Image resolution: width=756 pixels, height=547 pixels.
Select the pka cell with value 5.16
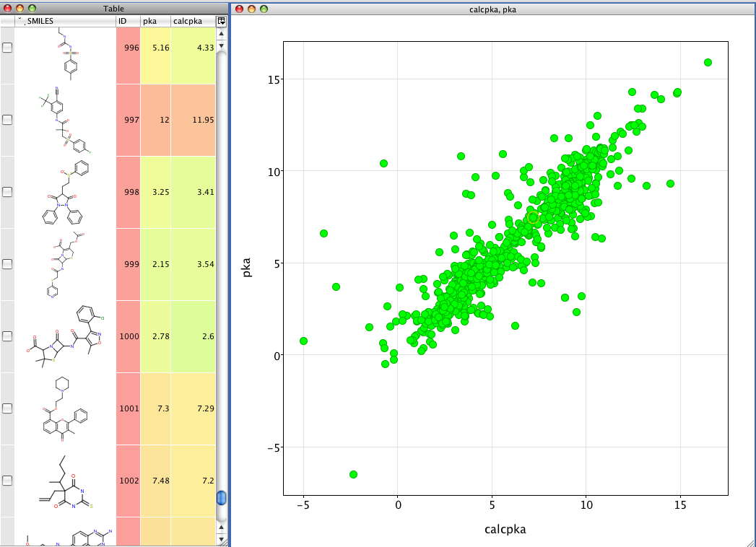[156, 56]
